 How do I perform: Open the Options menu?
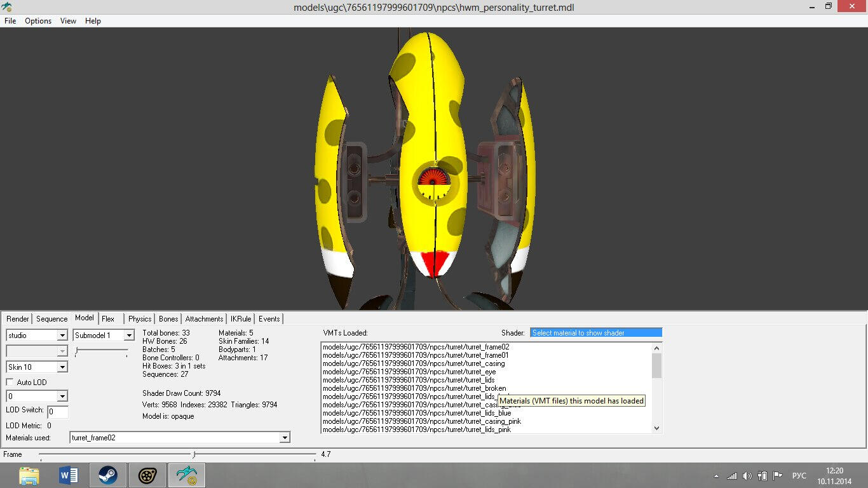(x=38, y=21)
